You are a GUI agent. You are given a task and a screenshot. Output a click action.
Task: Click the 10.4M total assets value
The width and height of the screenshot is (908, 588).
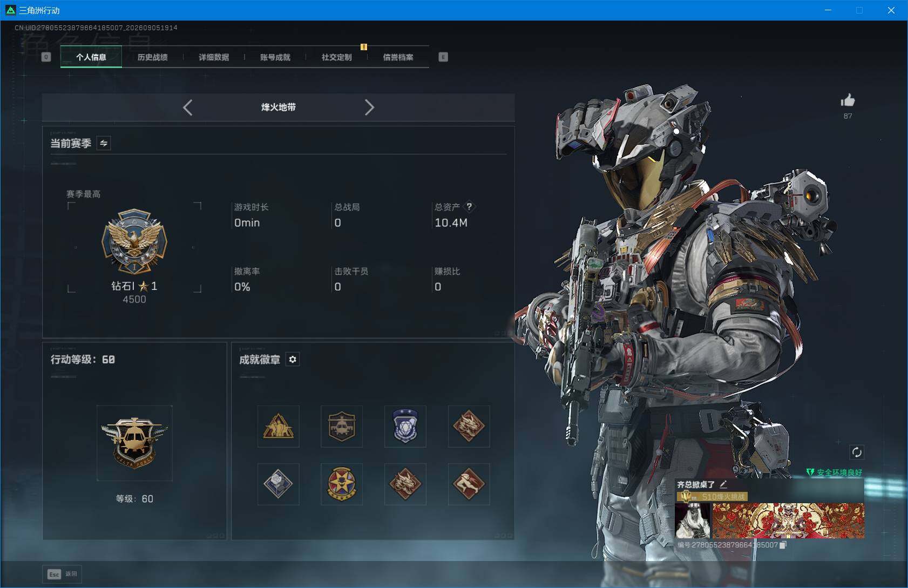[451, 222]
